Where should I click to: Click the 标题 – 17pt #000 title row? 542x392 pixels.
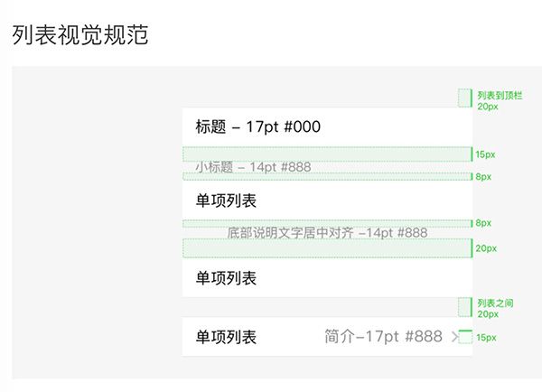point(327,126)
